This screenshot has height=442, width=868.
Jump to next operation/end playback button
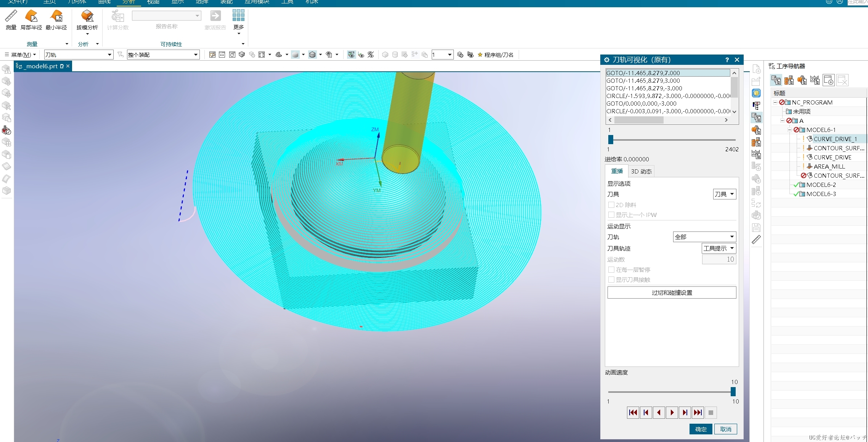tap(698, 412)
